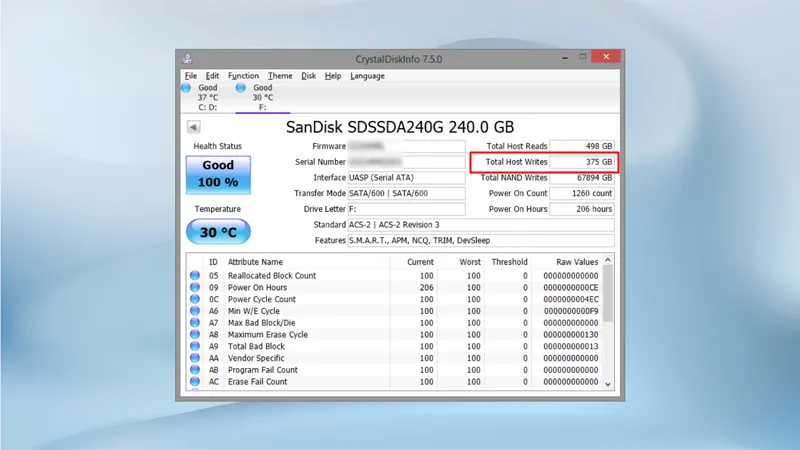The image size is (800, 450).
Task: Click status circle for Erase Fail Count
Action: tap(195, 381)
